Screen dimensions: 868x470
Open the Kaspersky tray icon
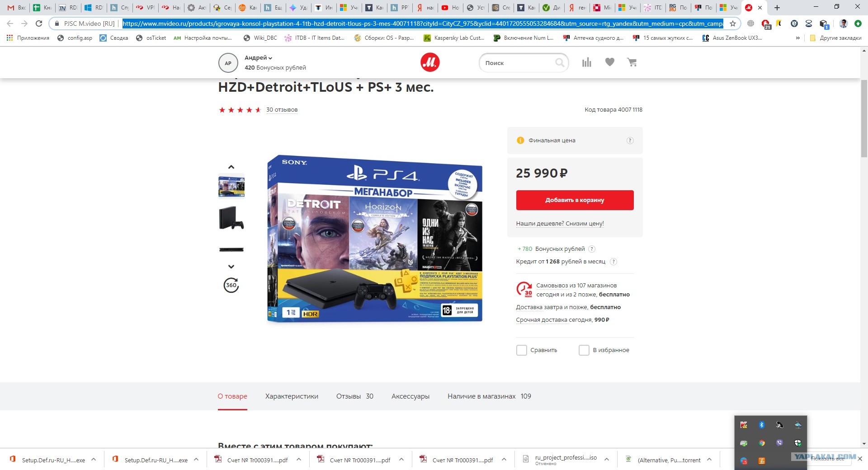(744, 425)
